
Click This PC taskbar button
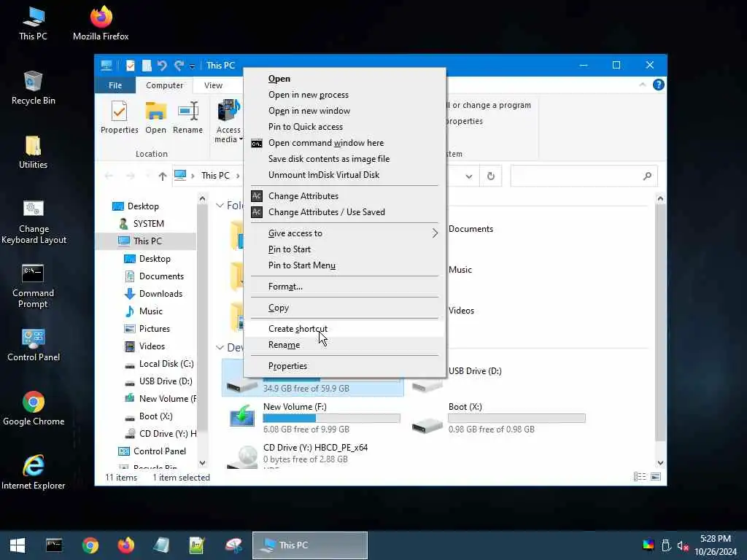pyautogui.click(x=309, y=545)
